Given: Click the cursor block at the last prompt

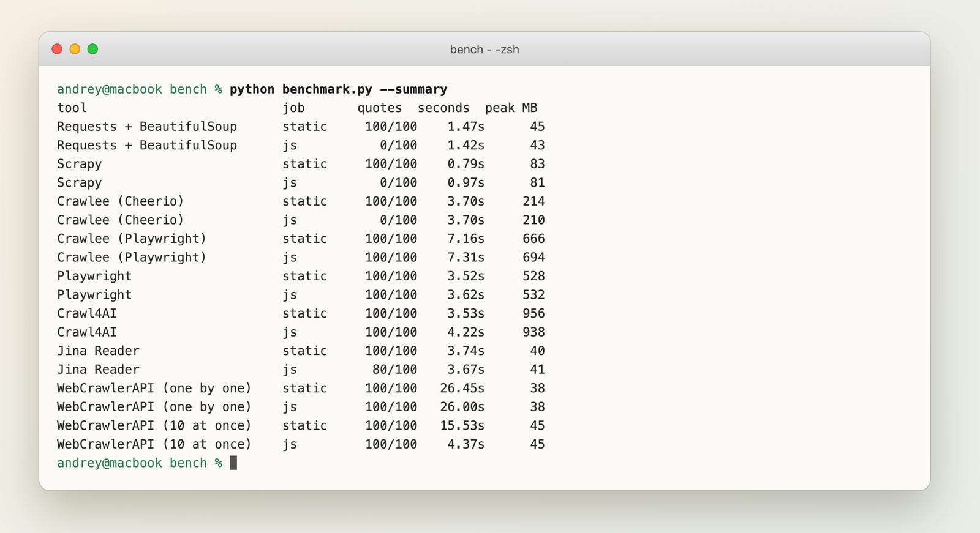Looking at the screenshot, I should pos(233,463).
